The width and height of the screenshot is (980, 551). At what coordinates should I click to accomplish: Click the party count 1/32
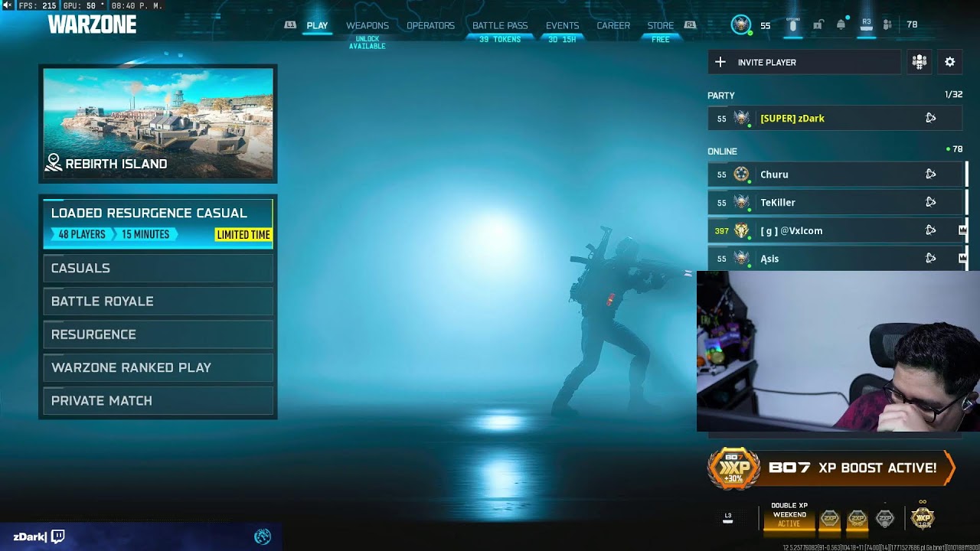[953, 95]
